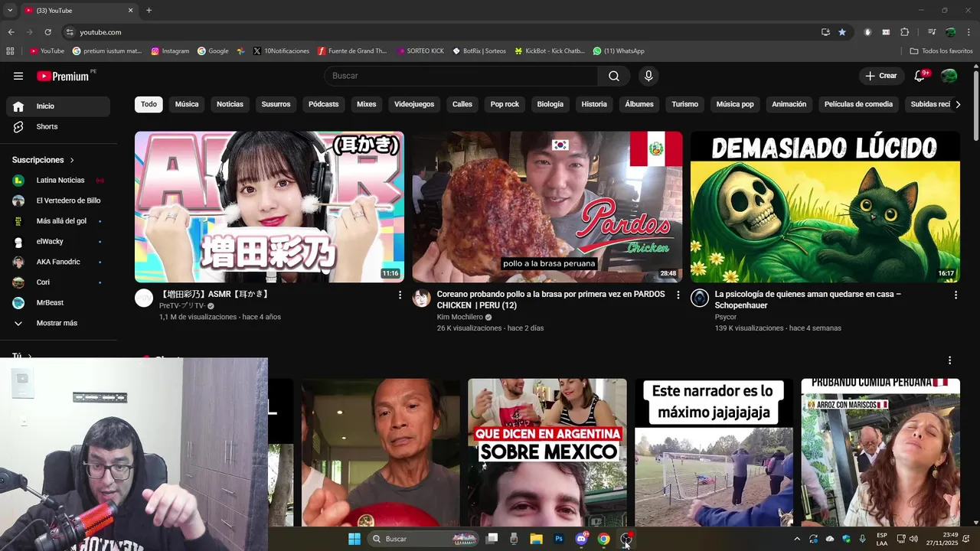Click install app icon in address bar
The image size is (980, 551).
click(825, 32)
